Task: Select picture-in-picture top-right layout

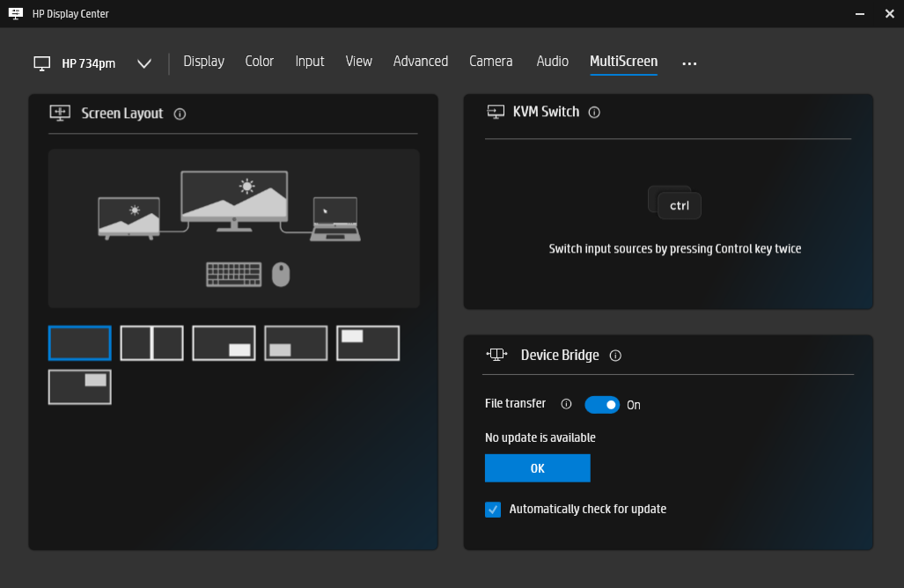Action: click(x=79, y=386)
